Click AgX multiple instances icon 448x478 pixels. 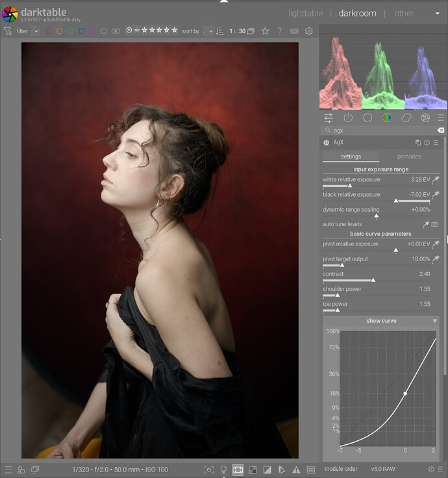pos(418,142)
